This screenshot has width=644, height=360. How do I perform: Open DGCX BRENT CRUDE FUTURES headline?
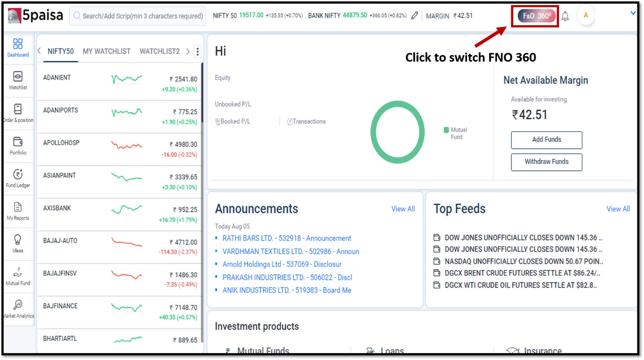point(523,273)
